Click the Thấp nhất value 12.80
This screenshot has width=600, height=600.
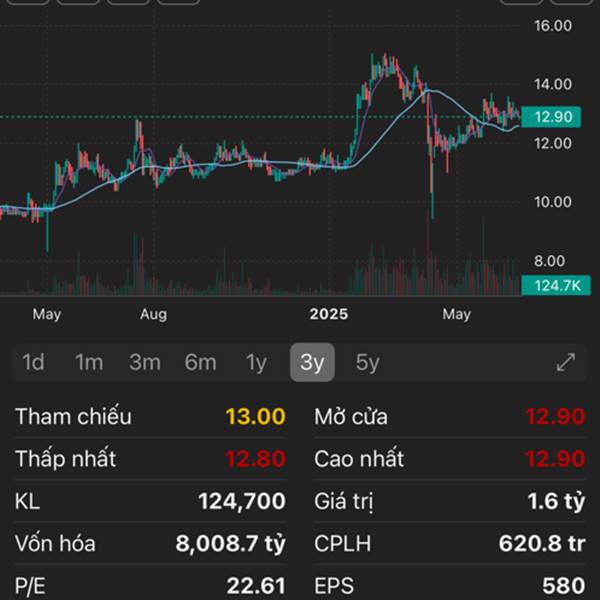point(256,458)
